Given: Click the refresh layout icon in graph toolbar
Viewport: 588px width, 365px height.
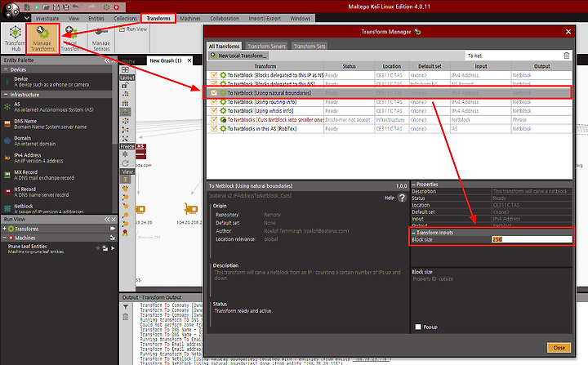Looking at the screenshot, I should [125, 163].
